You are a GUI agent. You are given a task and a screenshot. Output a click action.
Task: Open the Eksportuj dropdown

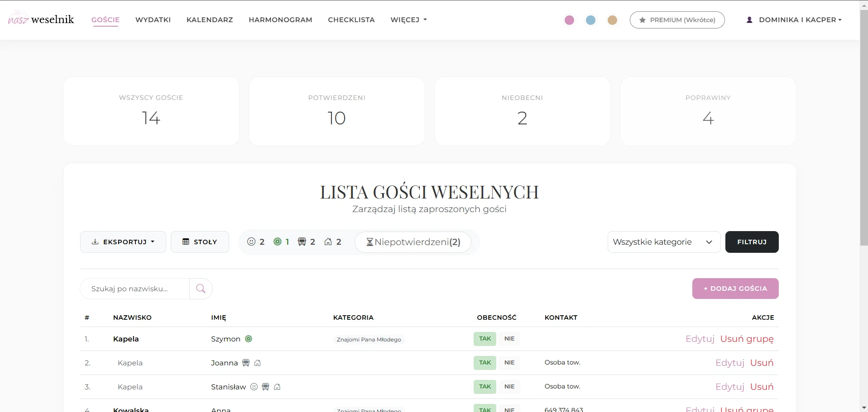[123, 242]
